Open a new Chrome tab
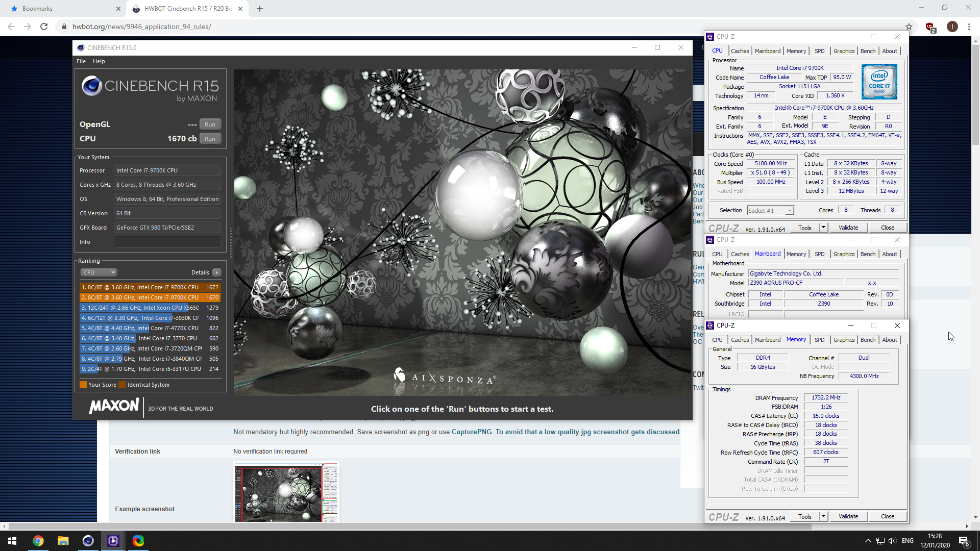980x551 pixels. [x=259, y=9]
